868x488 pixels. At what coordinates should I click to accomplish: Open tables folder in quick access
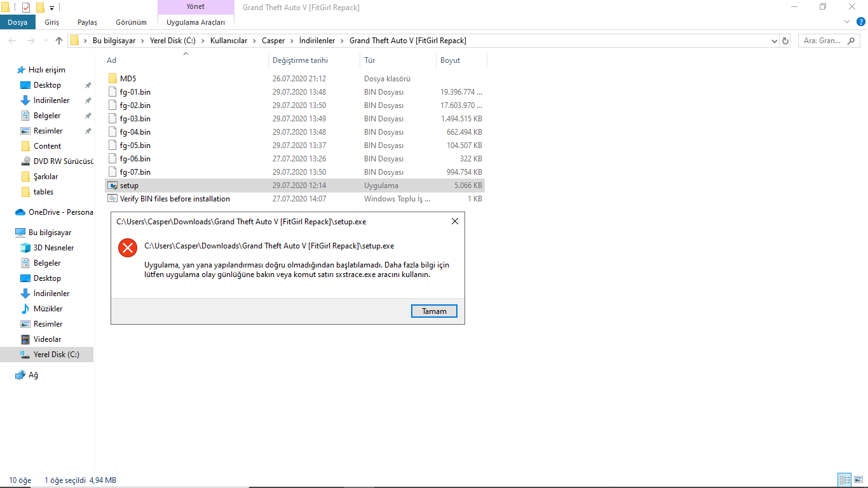click(43, 192)
